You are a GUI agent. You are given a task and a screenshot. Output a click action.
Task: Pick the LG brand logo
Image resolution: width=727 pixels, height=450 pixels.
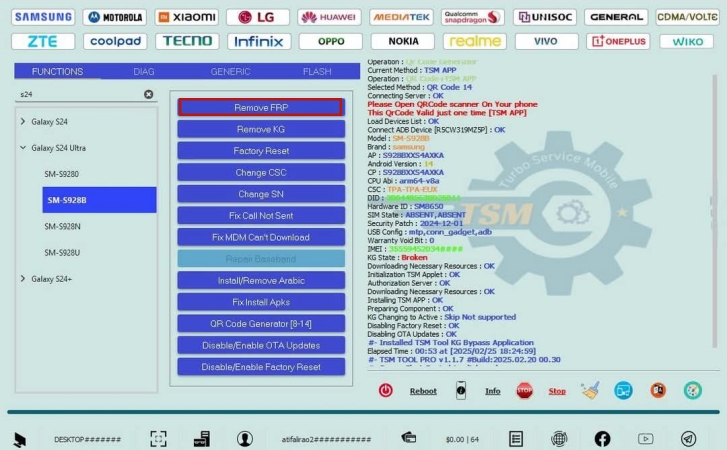[258, 17]
